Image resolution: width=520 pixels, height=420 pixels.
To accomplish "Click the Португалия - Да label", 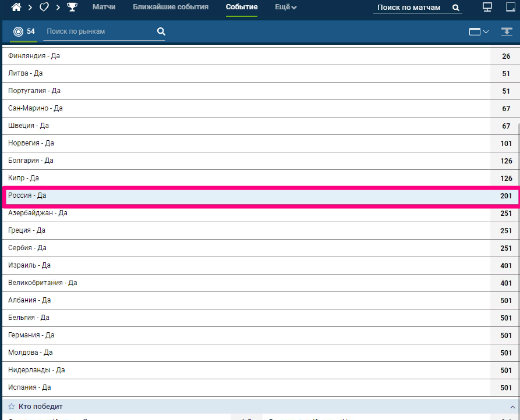I will click(34, 91).
